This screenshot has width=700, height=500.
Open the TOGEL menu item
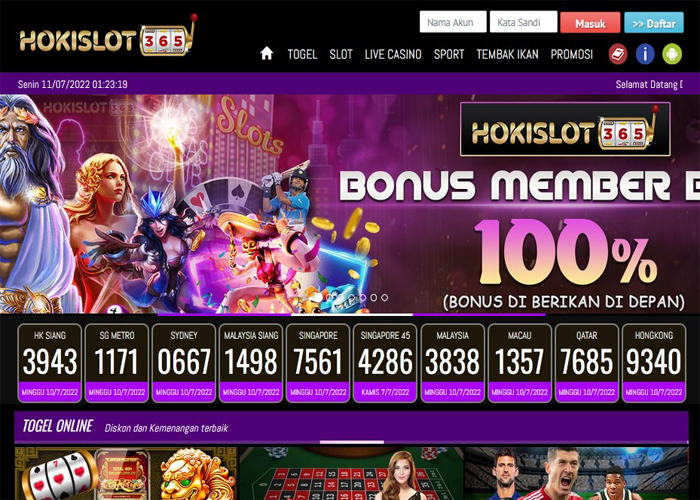coord(302,54)
